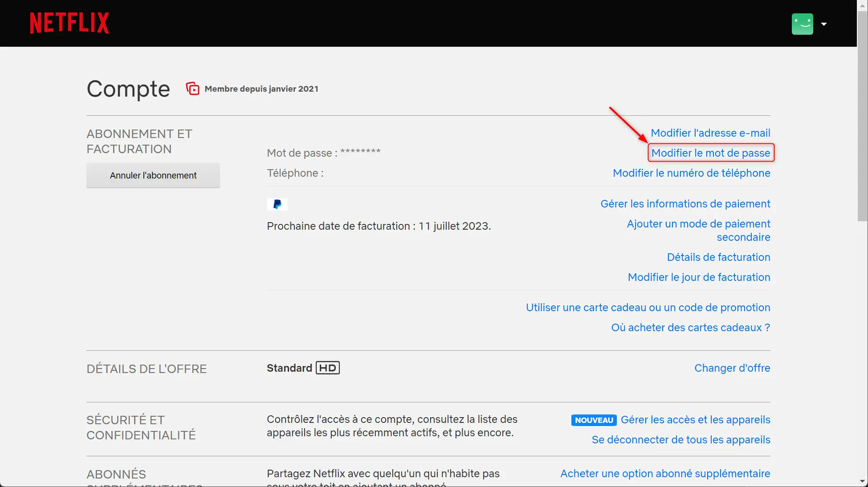This screenshot has height=487, width=868.
Task: Expand the profile dropdown arrow
Action: 824,24
